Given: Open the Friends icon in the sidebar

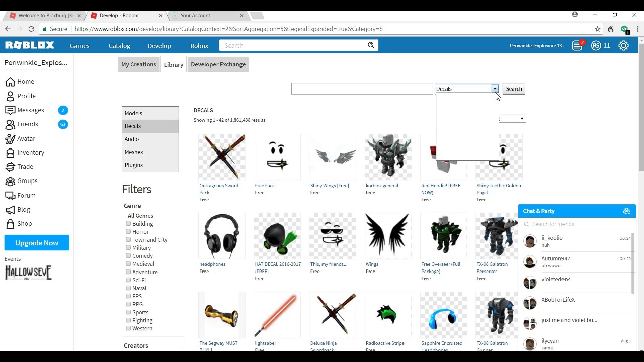Looking at the screenshot, I should [x=10, y=124].
